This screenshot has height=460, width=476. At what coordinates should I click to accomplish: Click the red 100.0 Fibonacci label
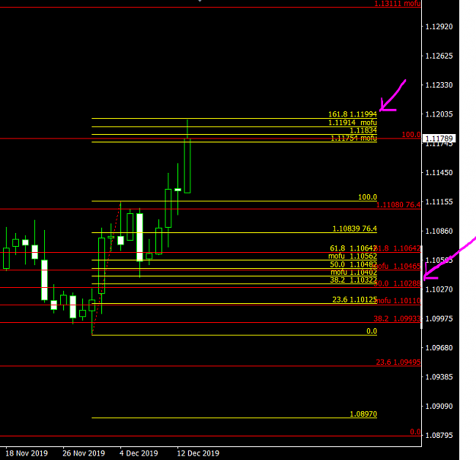point(411,135)
